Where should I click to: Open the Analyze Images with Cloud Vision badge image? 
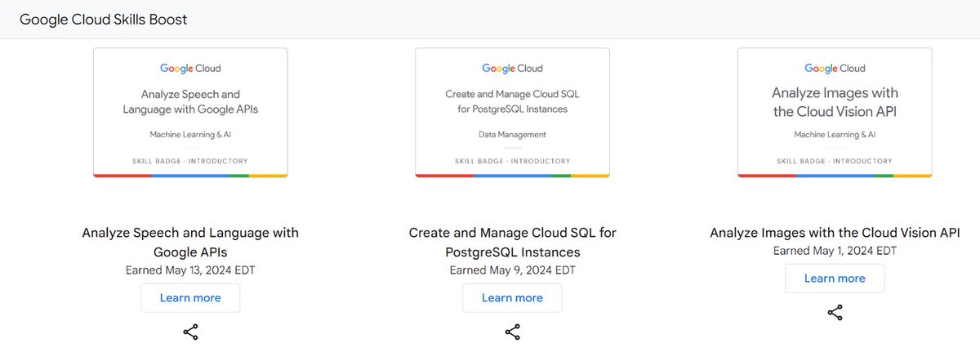[x=835, y=113]
